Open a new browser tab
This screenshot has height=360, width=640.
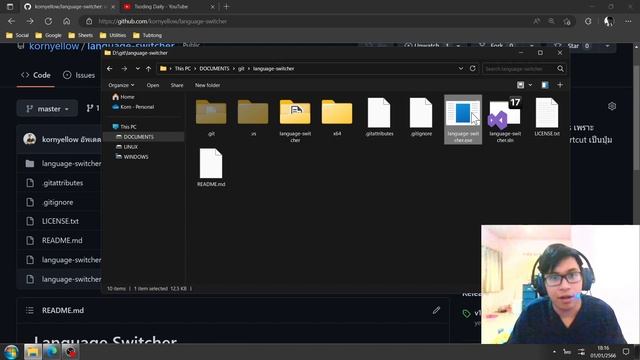tap(227, 7)
